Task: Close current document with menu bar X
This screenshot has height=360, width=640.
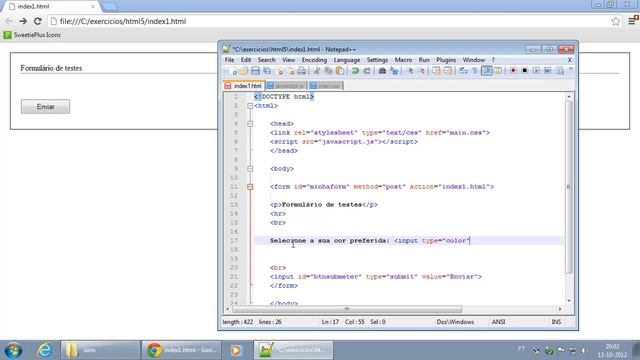Action: point(570,60)
